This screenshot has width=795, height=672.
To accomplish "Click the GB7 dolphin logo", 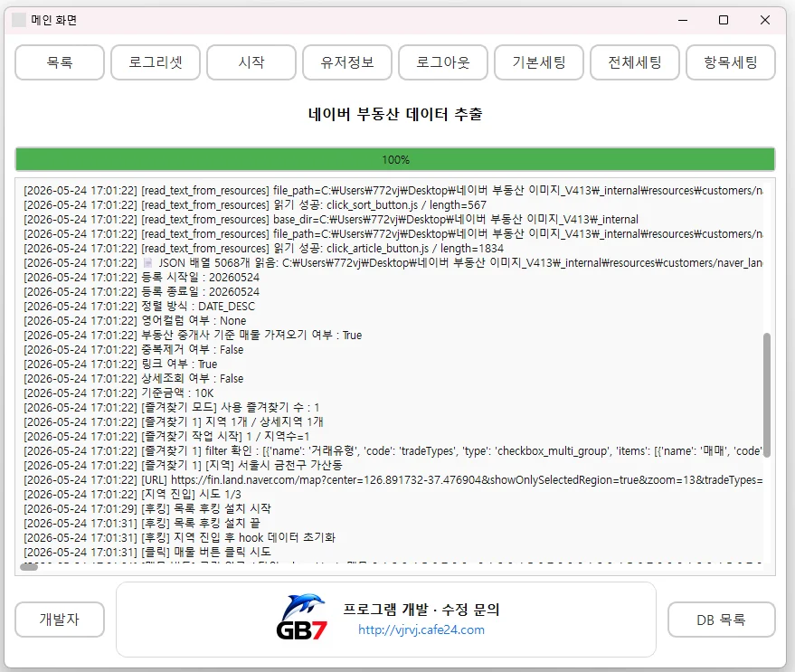I will (x=302, y=616).
